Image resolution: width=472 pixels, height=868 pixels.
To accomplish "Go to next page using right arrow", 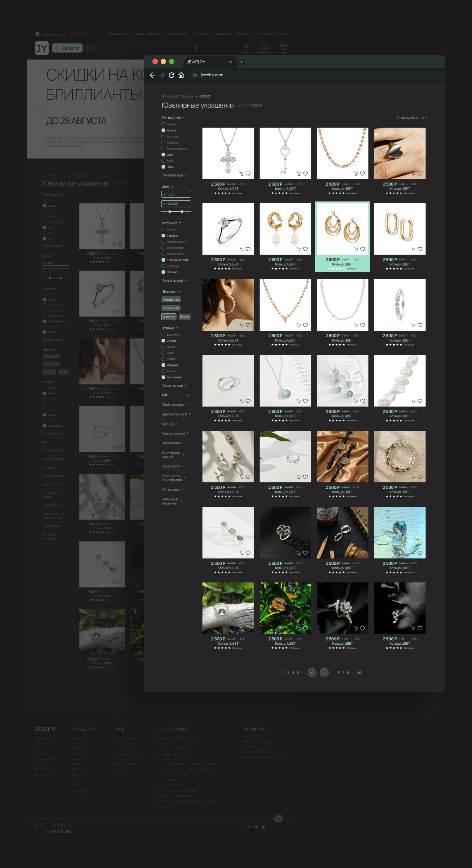I will pyautogui.click(x=324, y=673).
